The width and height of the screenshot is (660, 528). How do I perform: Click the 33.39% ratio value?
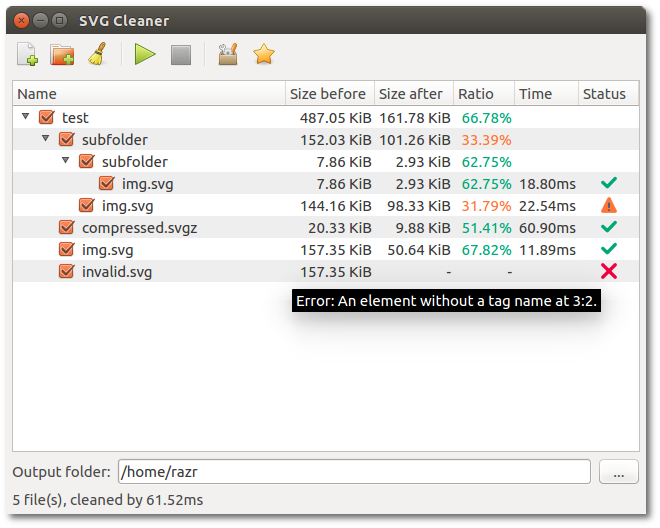(x=486, y=140)
